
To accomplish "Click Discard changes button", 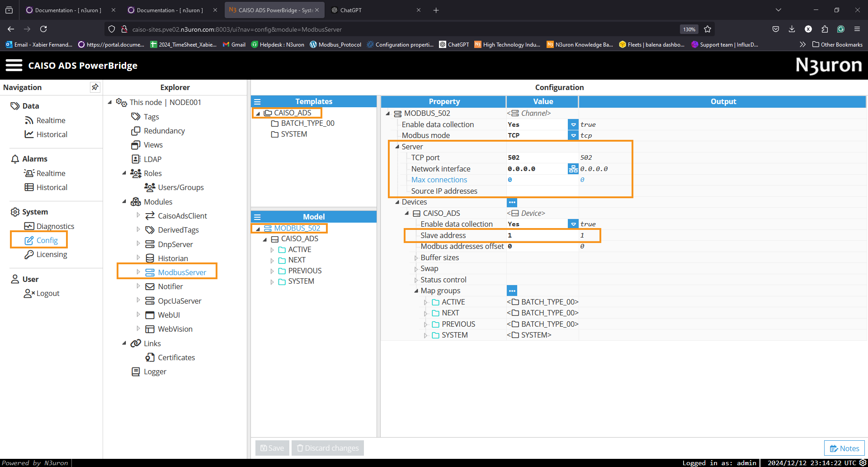I will tap(328, 448).
